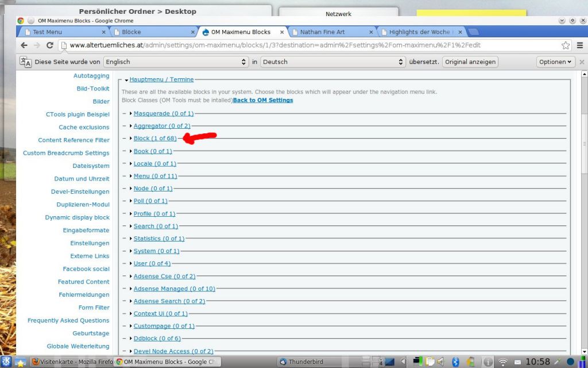
Task: Open the Chrome menu (three lines)
Action: pos(580,45)
